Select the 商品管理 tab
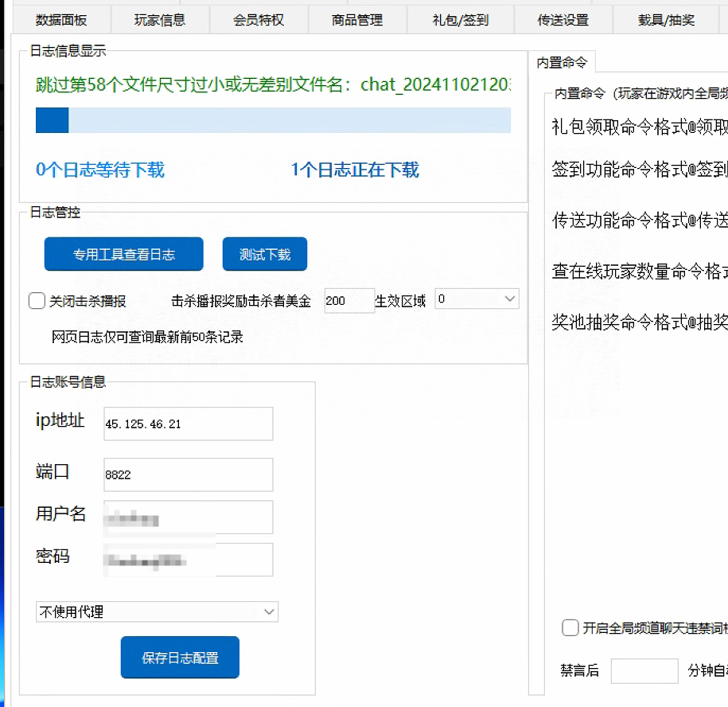The image size is (728, 707). (x=357, y=20)
